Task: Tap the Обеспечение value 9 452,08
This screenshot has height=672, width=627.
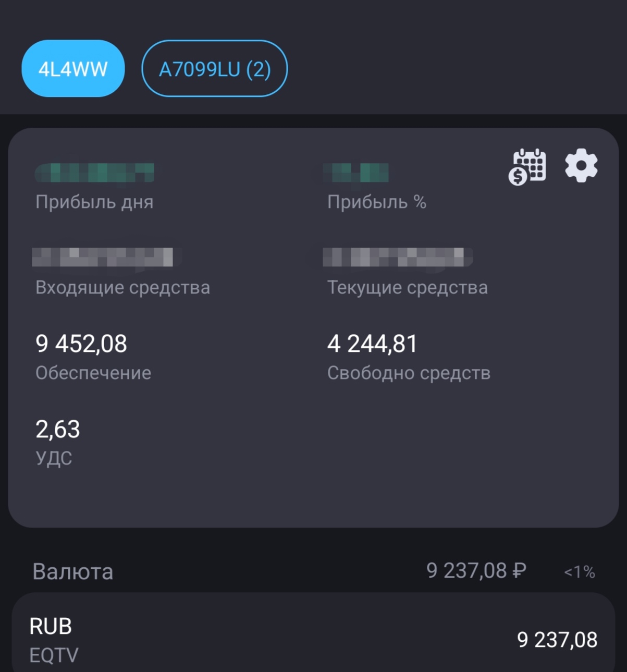Action: click(81, 344)
